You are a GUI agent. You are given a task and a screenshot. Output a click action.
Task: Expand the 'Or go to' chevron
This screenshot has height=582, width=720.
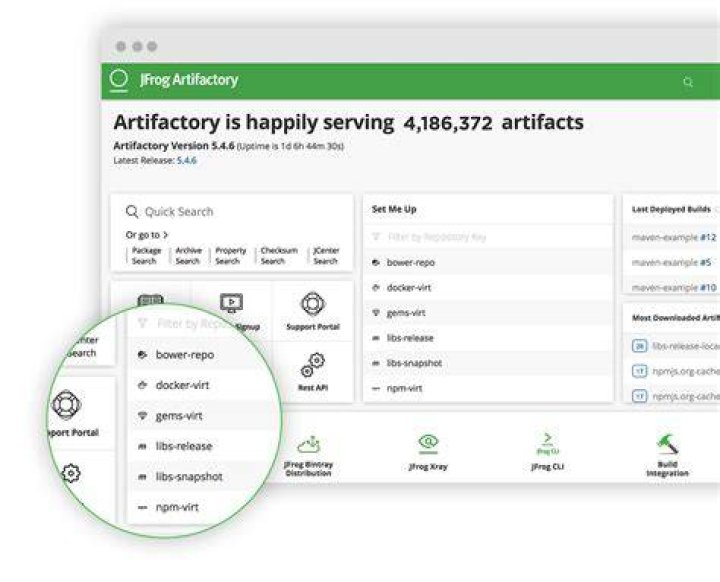[166, 235]
